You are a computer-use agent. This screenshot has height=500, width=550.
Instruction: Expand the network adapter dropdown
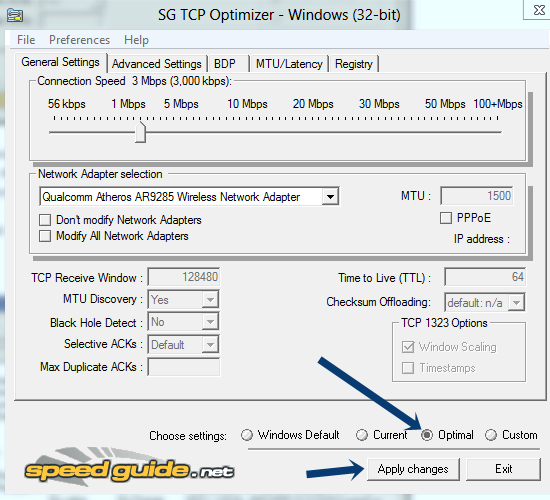click(x=330, y=196)
